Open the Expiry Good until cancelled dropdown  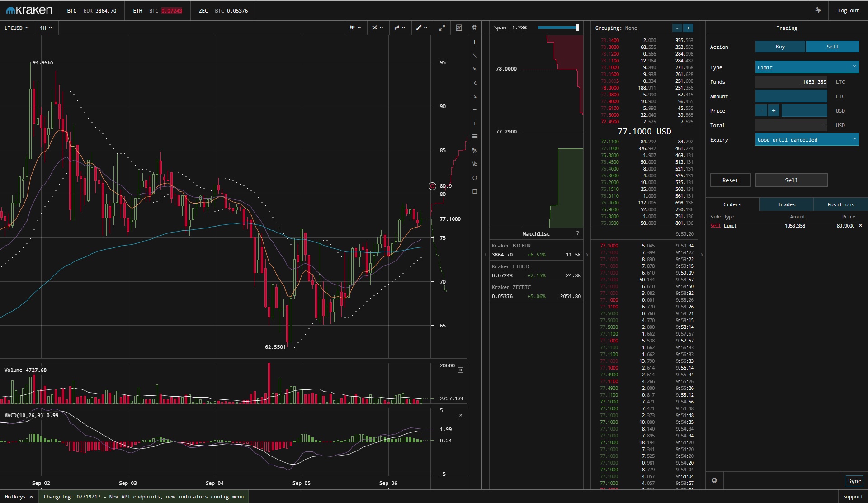807,140
